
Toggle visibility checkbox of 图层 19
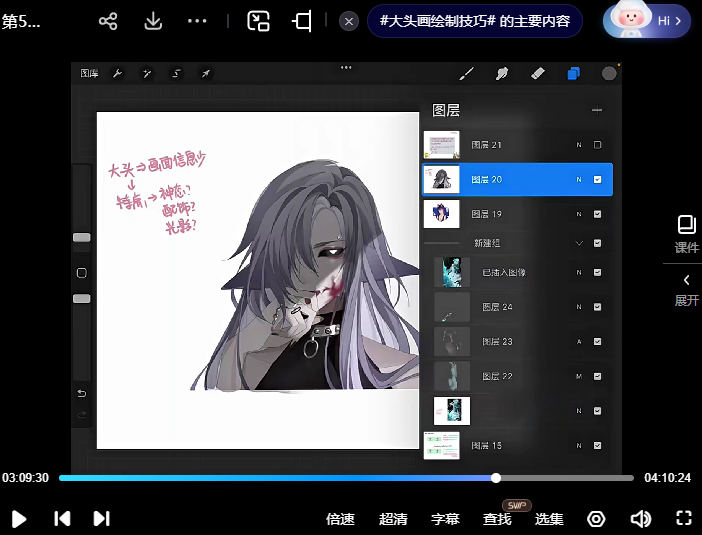[x=597, y=214]
